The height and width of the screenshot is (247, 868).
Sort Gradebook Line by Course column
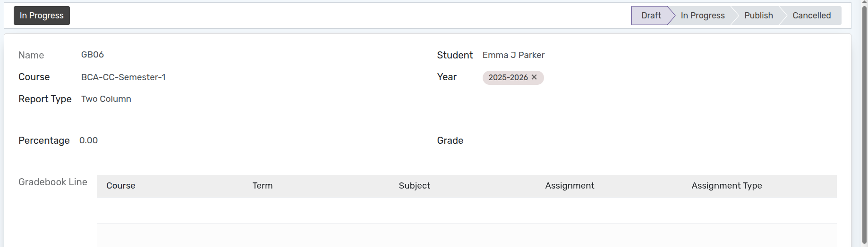click(121, 186)
